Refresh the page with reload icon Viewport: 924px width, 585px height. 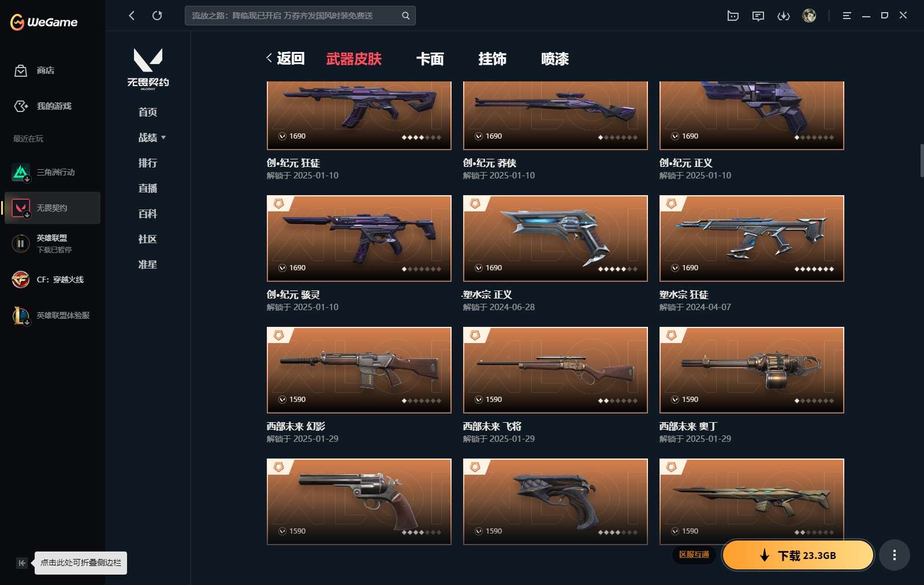[157, 16]
